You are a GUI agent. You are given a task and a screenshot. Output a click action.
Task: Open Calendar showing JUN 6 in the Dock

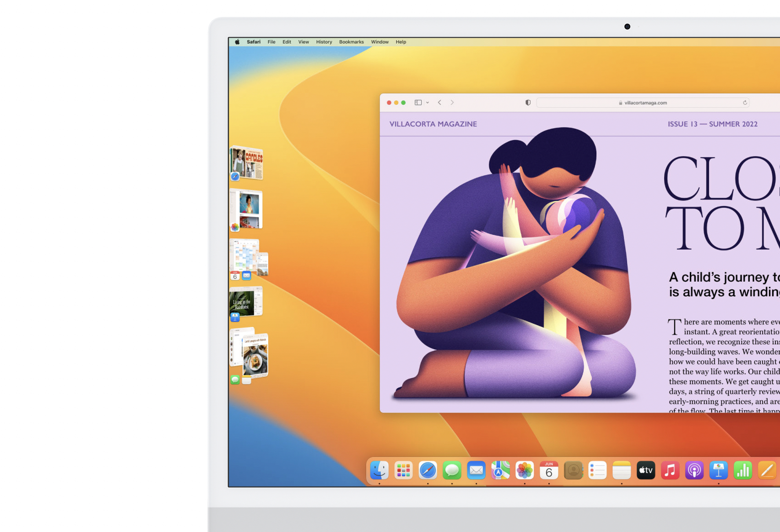coord(549,470)
